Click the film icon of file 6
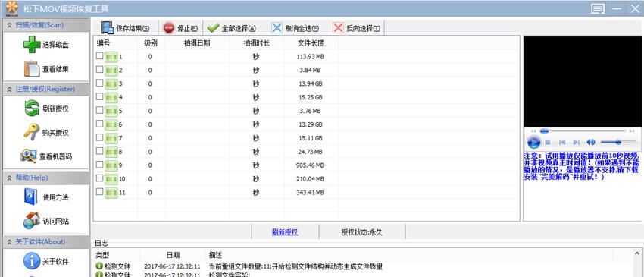Screen dimensions: 644x277 tap(111, 124)
